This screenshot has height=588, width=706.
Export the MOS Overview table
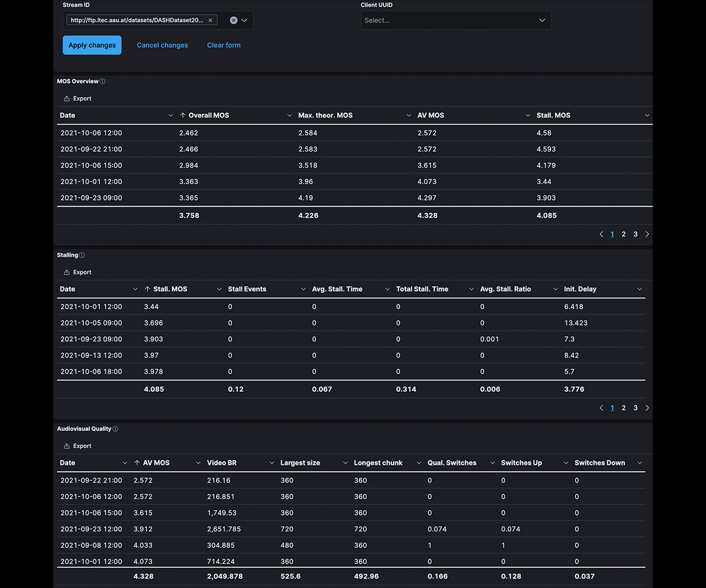[78, 99]
